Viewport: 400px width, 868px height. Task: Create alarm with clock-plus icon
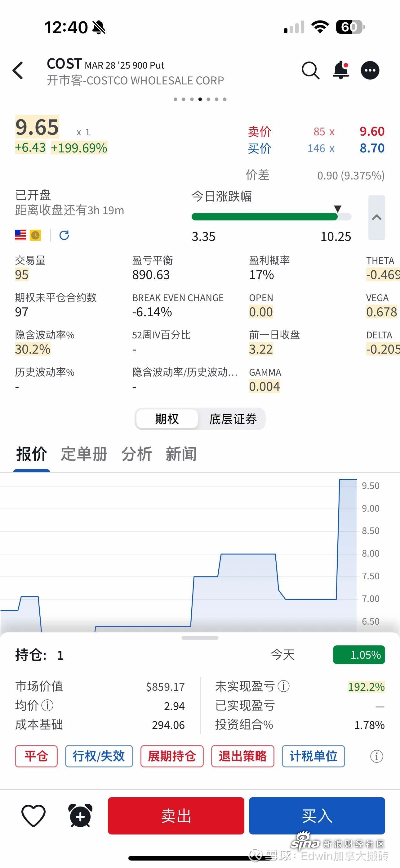[80, 816]
